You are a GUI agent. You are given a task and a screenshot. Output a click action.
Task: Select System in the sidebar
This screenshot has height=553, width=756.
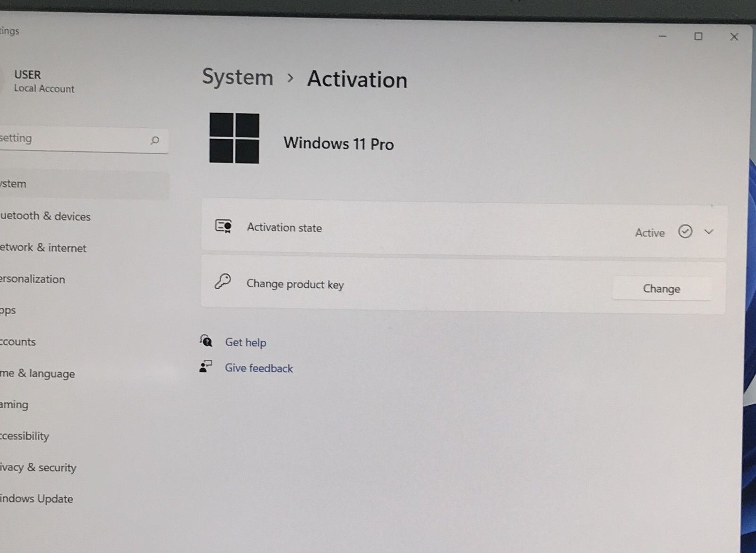(x=84, y=184)
